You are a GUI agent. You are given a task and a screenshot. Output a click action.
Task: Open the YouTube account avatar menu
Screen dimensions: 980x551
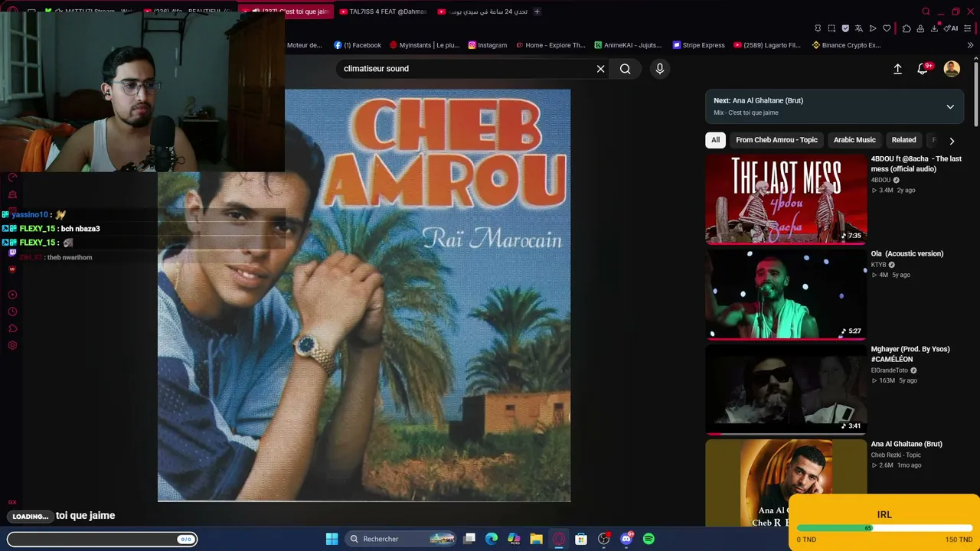click(x=952, y=69)
